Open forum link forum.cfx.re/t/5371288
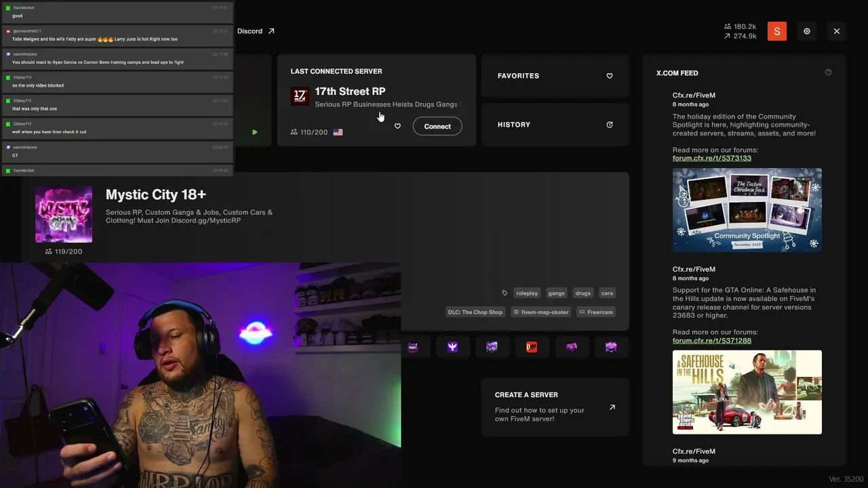 coord(712,340)
